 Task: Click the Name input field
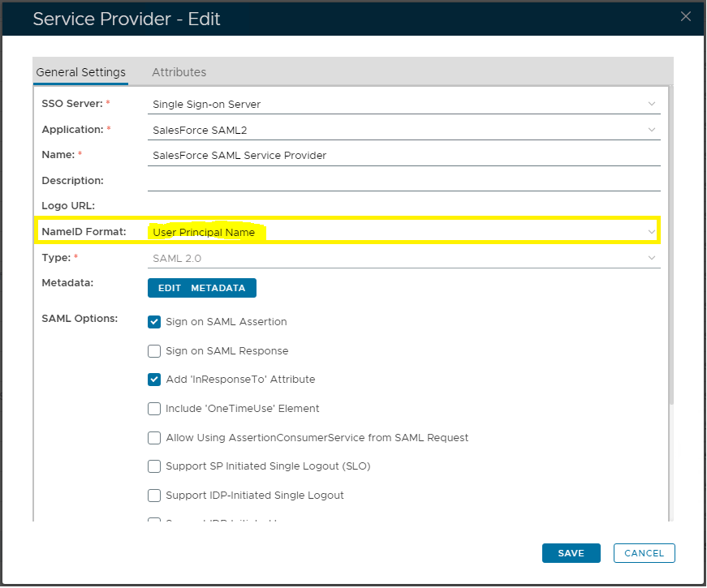tap(404, 155)
